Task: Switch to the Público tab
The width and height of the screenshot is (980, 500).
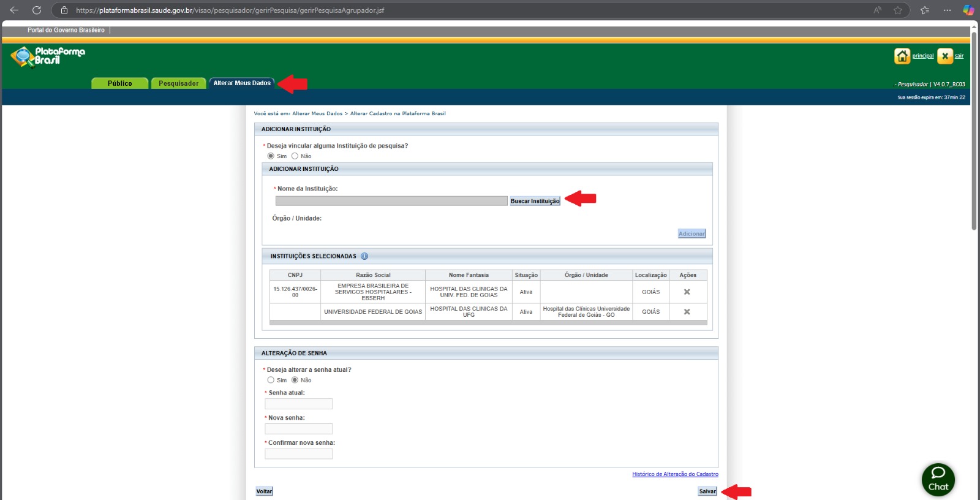Action: click(119, 83)
